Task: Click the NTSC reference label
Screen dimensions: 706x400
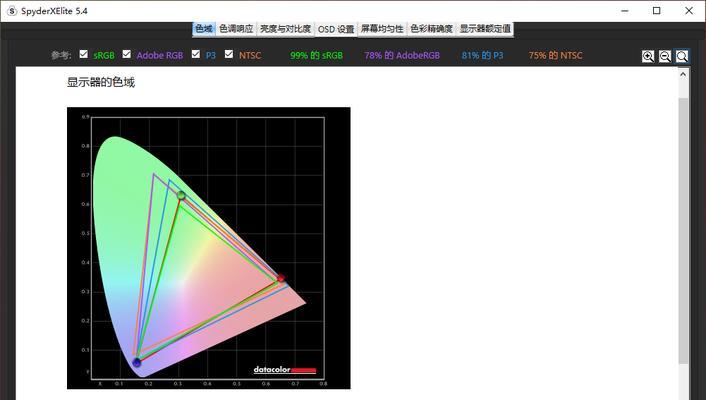Action: pyautogui.click(x=250, y=55)
